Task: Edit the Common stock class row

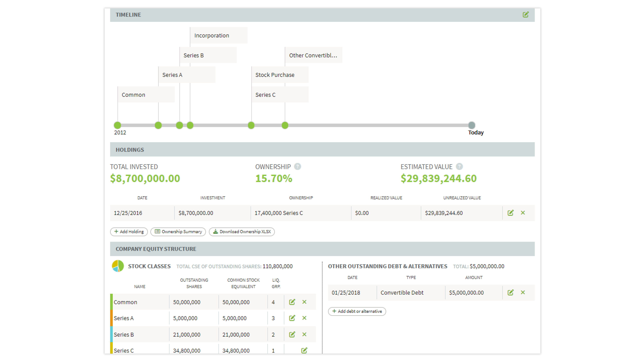Action: tap(292, 302)
